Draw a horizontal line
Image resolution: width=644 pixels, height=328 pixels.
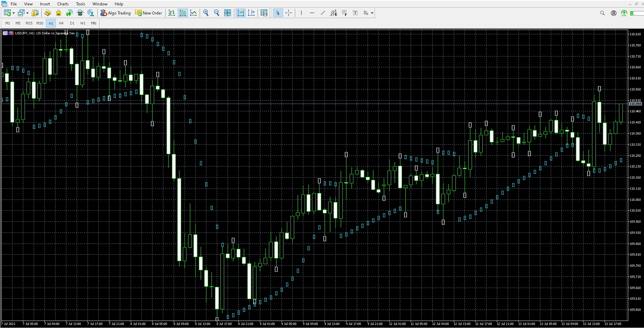pyautogui.click(x=312, y=13)
